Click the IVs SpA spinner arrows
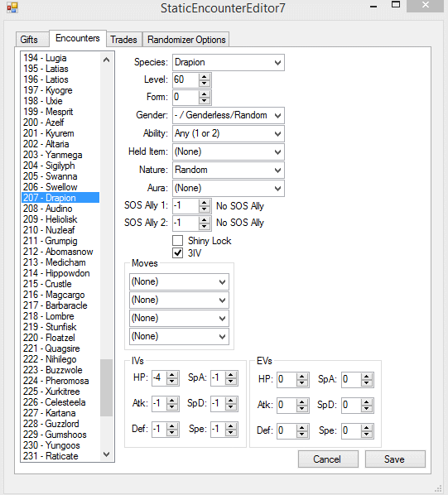The image size is (448, 495). click(x=231, y=378)
